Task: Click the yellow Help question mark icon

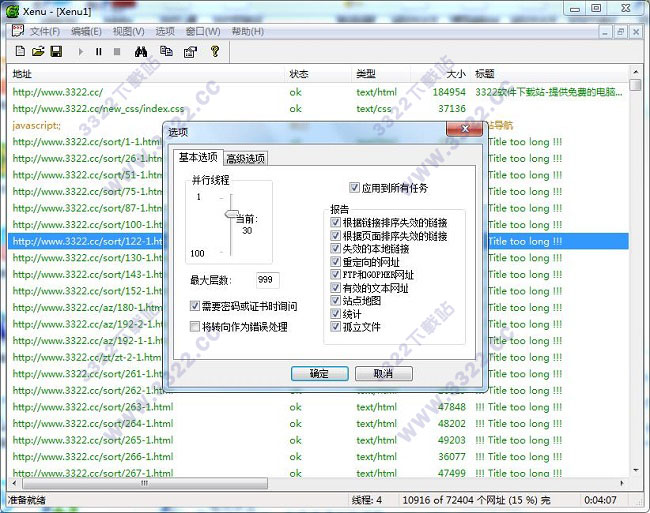Action: [215, 51]
